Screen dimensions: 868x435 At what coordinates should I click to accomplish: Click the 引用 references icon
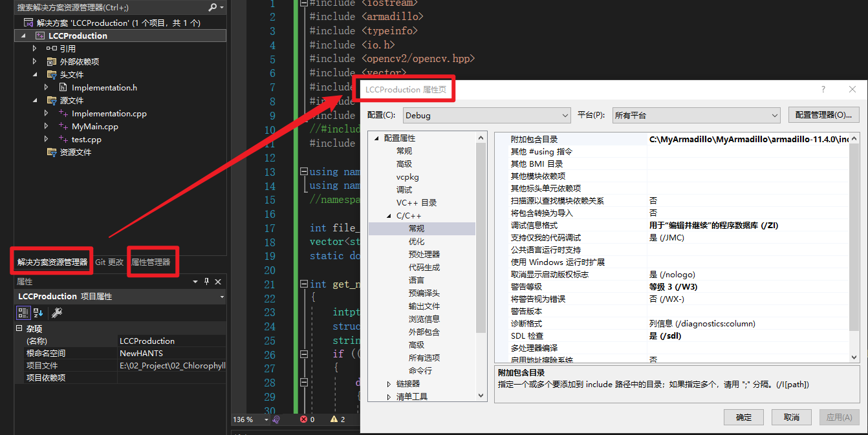(52, 48)
